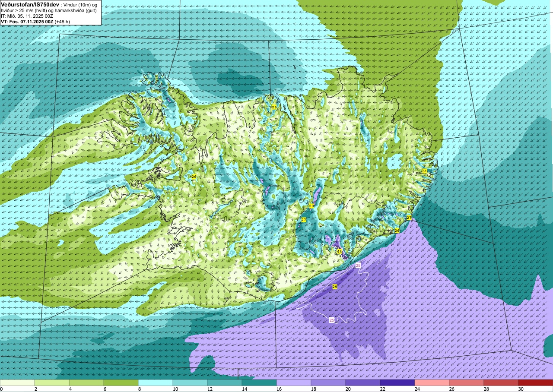This screenshot has height=392, width=553.
Task: Pick the 10–12 turquoise legend swatch
Action: click(x=190, y=383)
